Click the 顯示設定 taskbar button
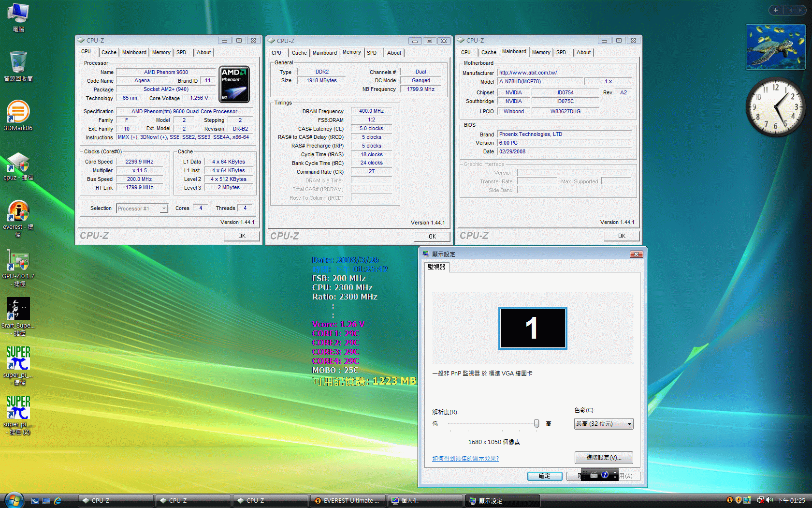 tap(503, 501)
